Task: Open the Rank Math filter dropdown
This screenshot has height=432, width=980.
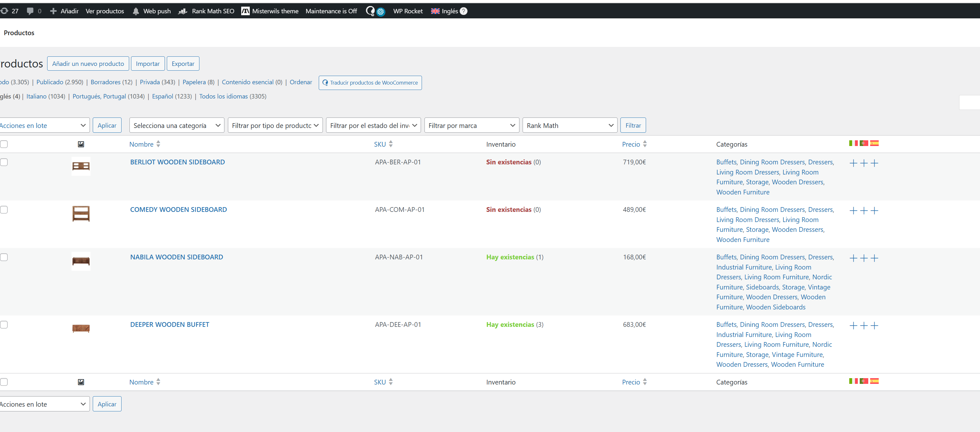Action: [x=569, y=126]
